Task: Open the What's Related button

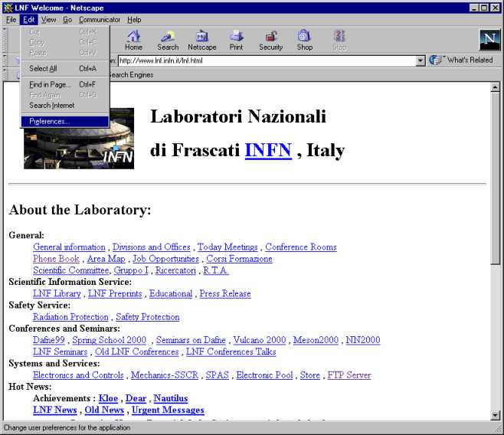Action: click(x=461, y=60)
